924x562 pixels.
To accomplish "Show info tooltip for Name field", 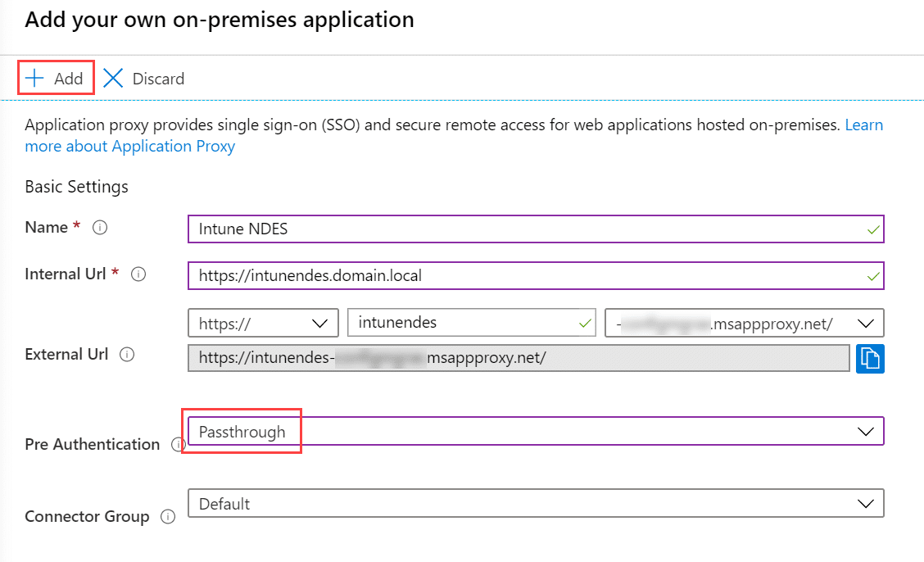I will [x=100, y=228].
